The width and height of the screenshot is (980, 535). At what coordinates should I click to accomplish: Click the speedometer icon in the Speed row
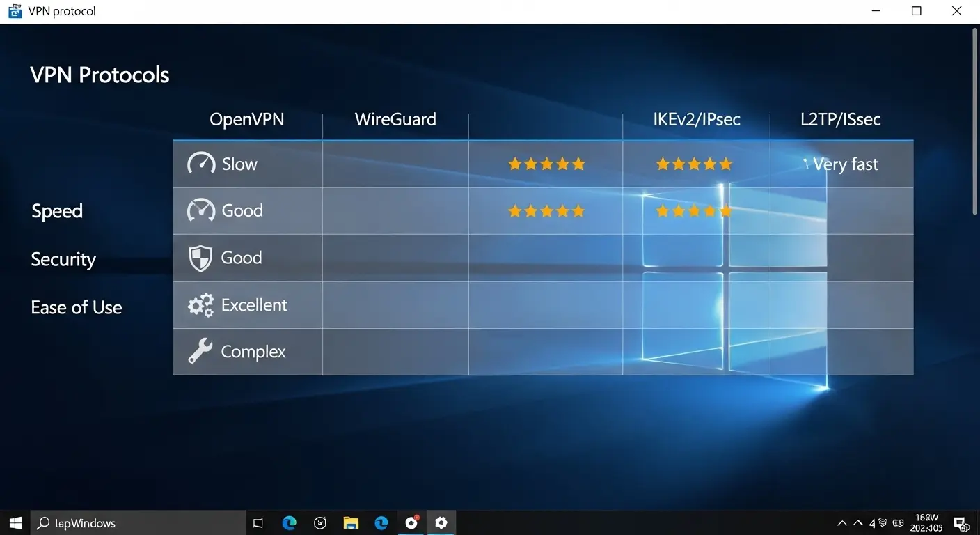pos(201,210)
